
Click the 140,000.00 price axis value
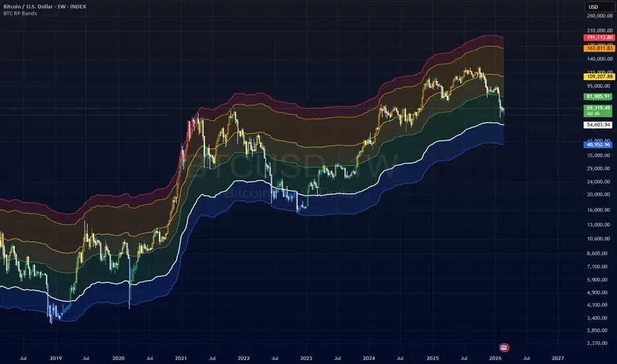(600, 59)
